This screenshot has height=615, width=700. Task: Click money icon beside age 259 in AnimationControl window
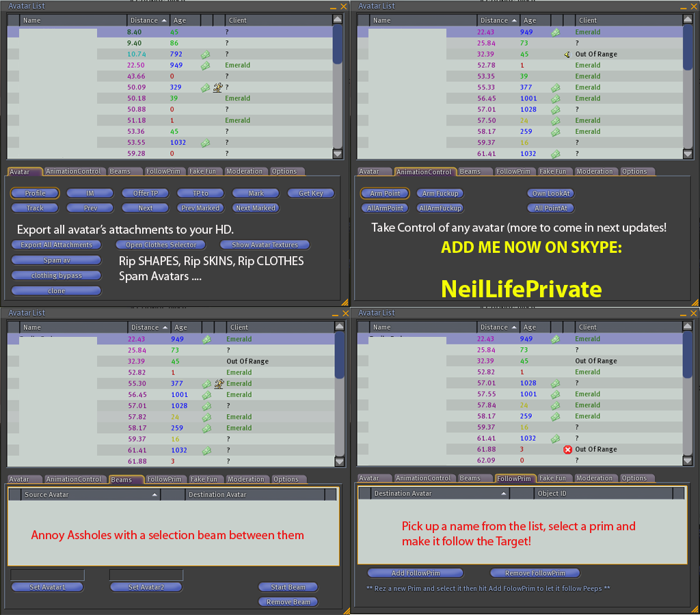coord(555,132)
